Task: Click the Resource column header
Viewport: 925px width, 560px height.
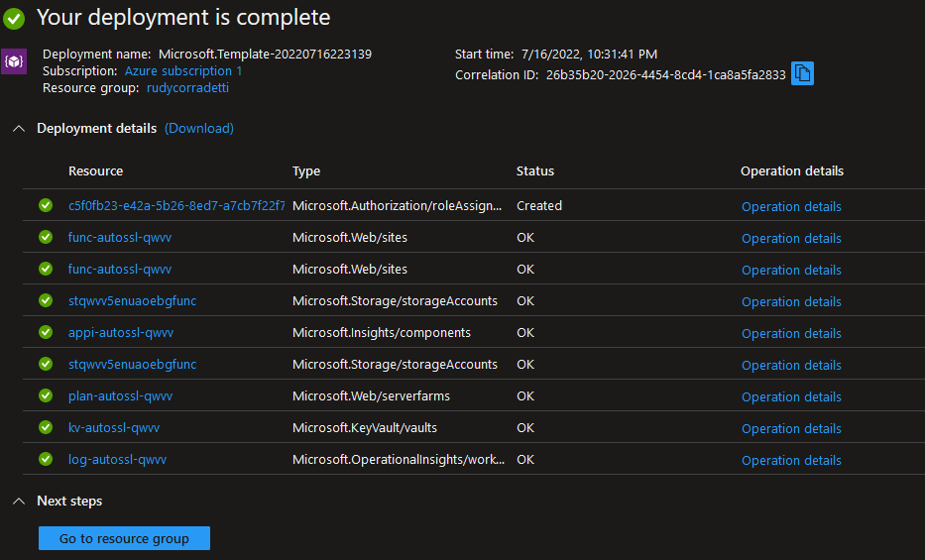Action: 95,170
